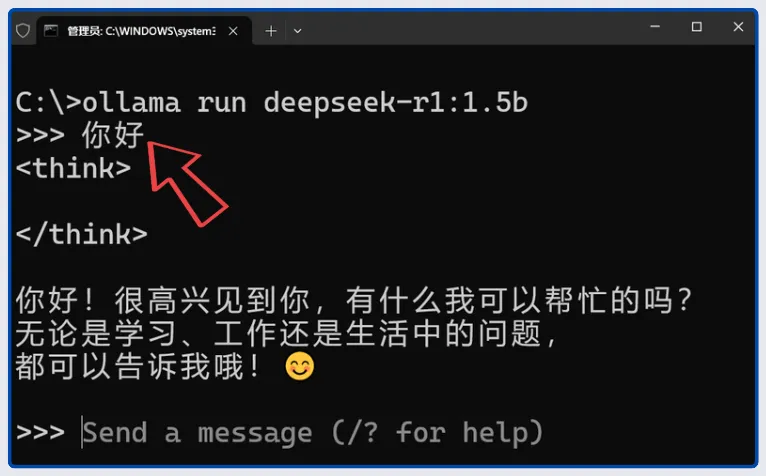
Task: Click the 你好 user prompt text
Action: tap(112, 135)
